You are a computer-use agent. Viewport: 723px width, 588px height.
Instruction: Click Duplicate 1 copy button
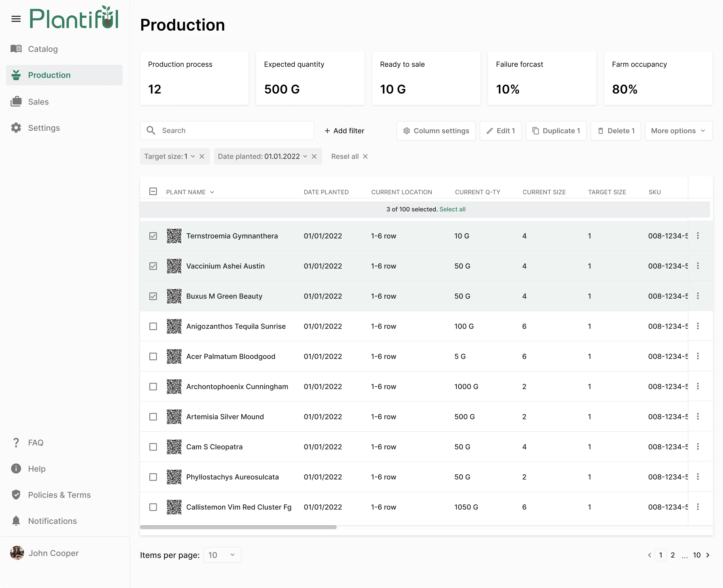point(556,131)
